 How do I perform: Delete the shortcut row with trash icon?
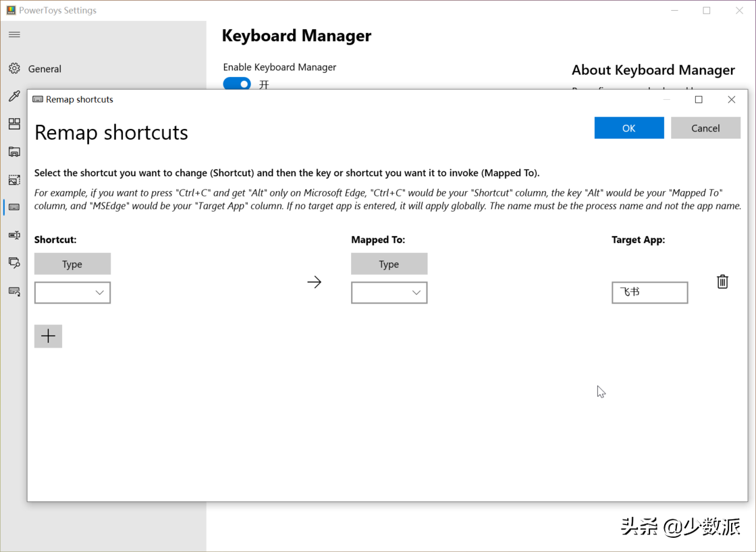coord(722,281)
